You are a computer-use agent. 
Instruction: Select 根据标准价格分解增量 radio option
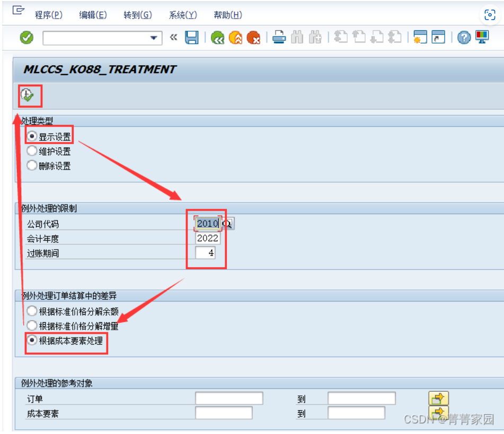(32, 326)
